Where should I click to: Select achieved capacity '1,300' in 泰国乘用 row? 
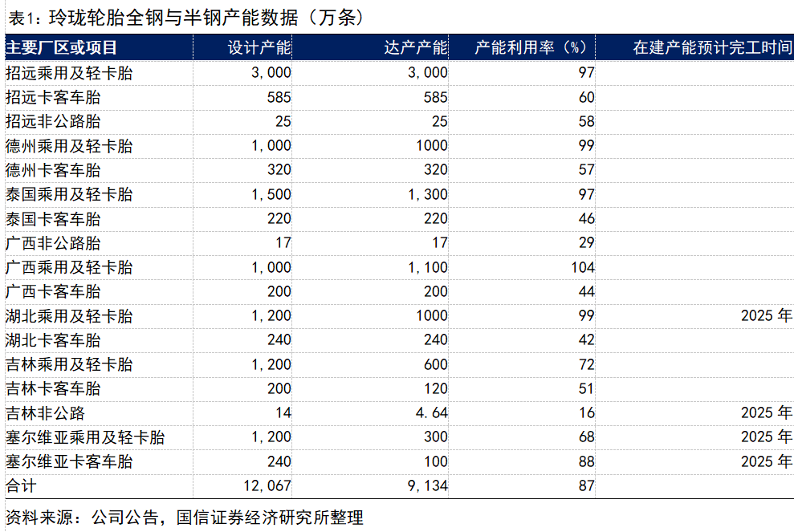[x=428, y=194]
